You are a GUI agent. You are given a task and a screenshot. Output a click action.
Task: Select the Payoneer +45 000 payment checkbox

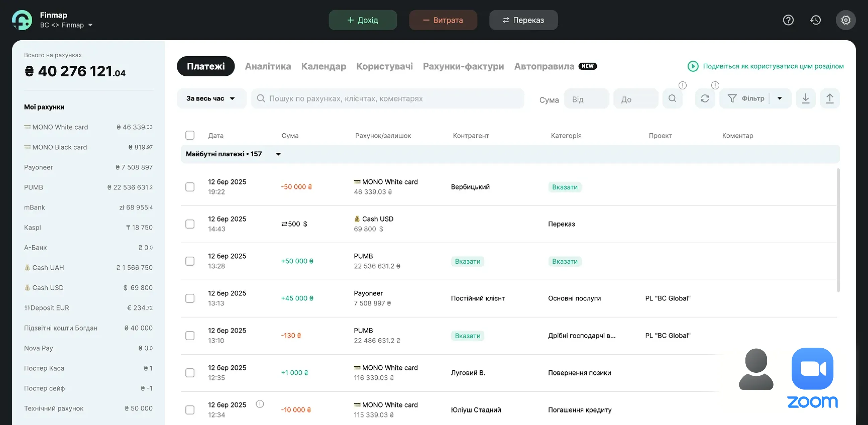point(190,298)
